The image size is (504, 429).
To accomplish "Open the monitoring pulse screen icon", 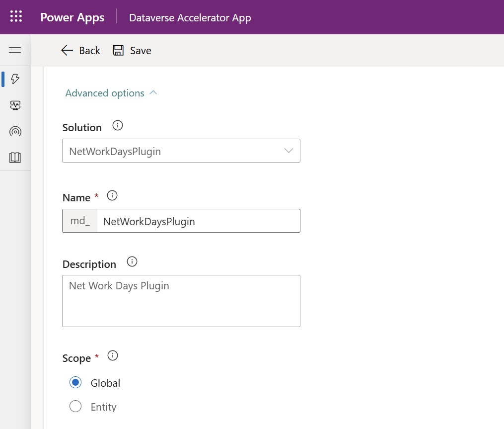I will 15,105.
